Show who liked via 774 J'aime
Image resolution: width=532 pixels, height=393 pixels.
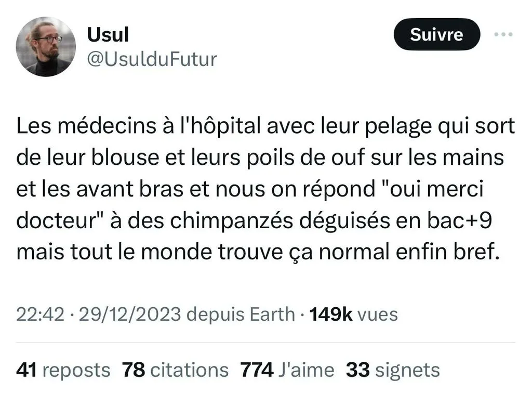pyautogui.click(x=287, y=370)
